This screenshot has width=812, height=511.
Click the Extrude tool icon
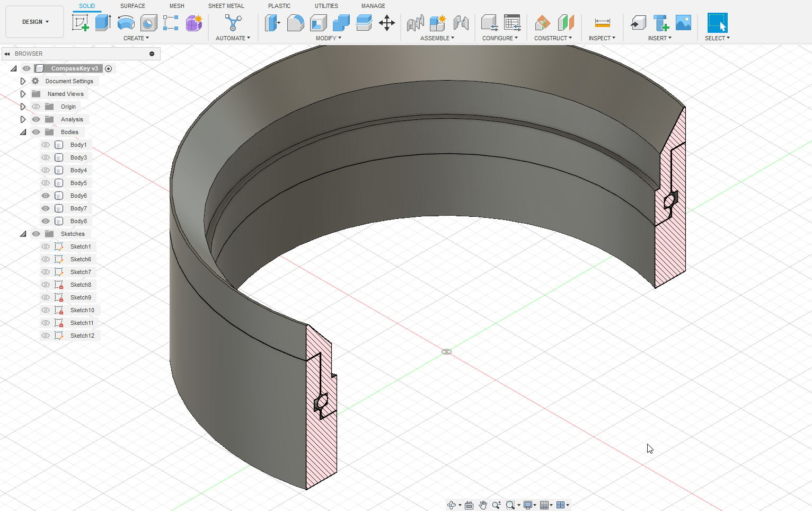[103, 23]
